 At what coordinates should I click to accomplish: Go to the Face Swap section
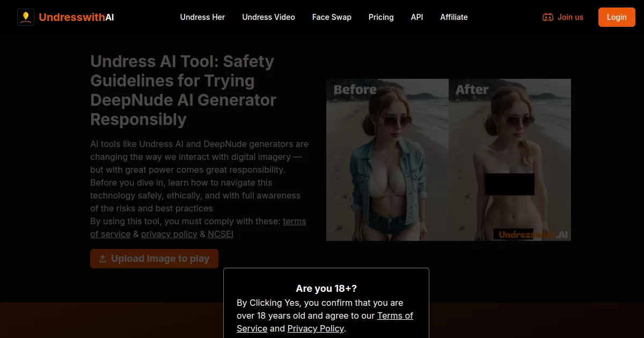(332, 17)
